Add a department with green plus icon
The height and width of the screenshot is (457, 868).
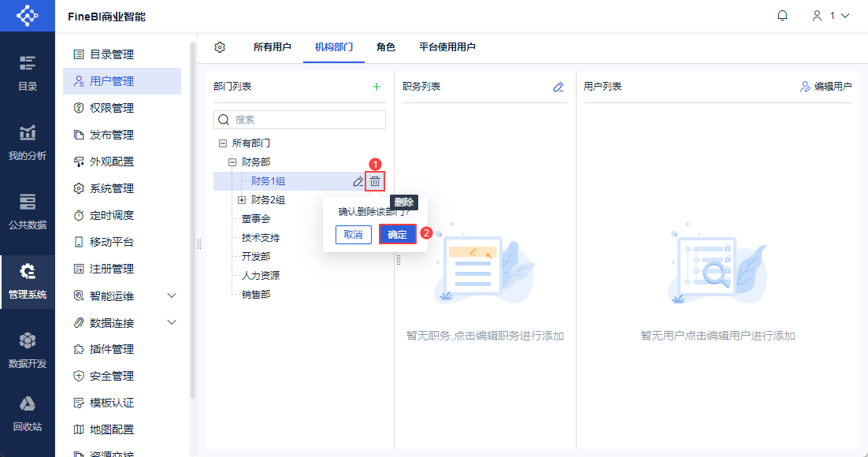[377, 87]
